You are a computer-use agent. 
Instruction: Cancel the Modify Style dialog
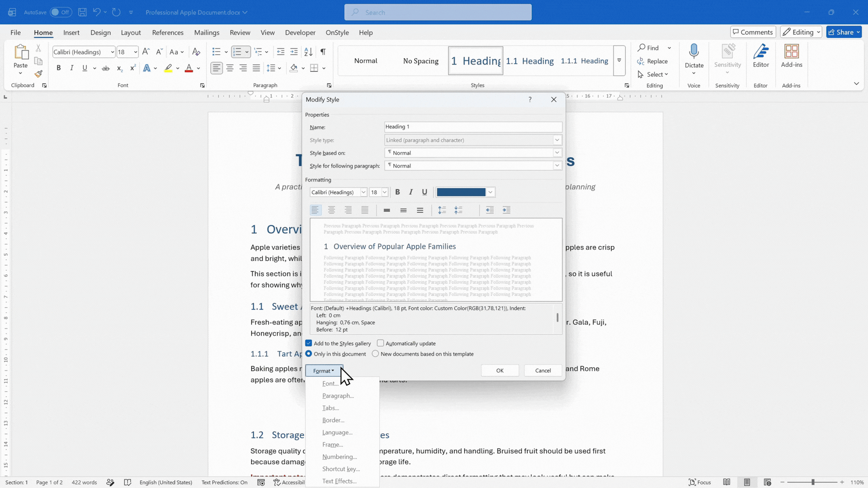543,371
